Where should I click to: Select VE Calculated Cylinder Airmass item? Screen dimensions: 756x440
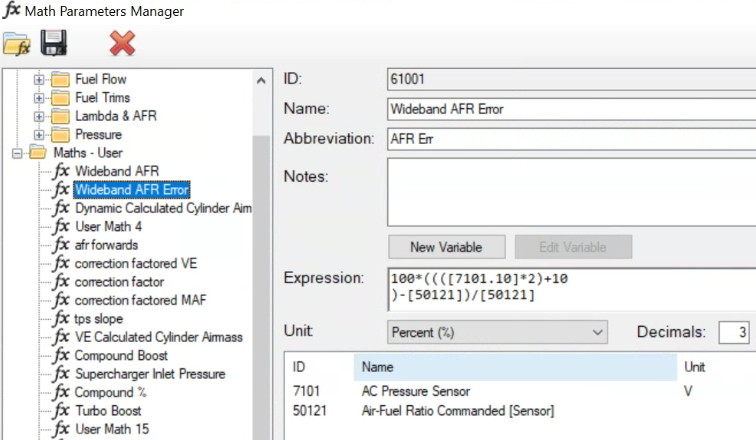[x=159, y=337]
